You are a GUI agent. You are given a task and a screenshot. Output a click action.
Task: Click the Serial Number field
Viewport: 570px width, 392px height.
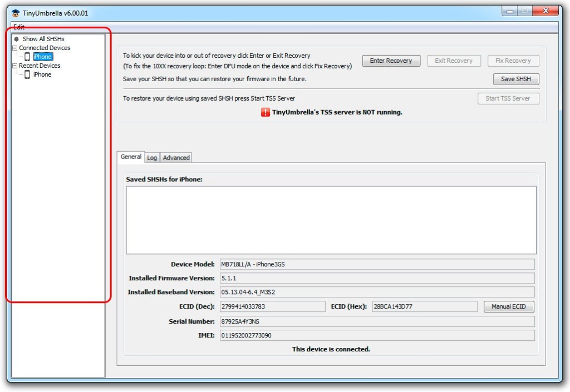click(x=377, y=321)
